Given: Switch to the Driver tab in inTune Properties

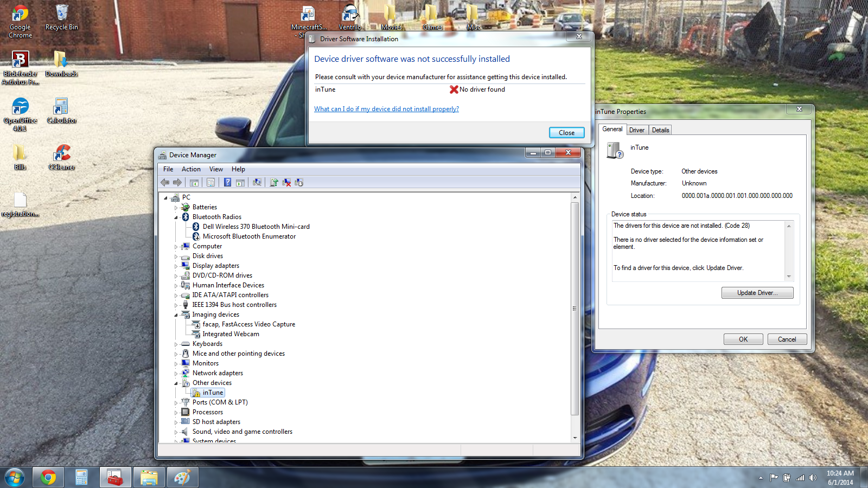Looking at the screenshot, I should 637,130.
